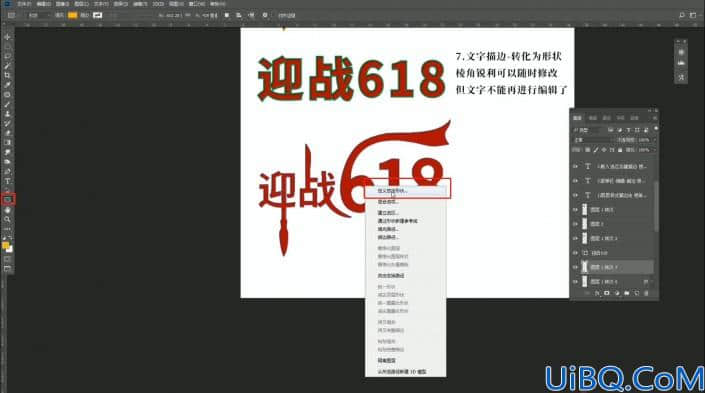Open the layer filter type dropdown

587,130
